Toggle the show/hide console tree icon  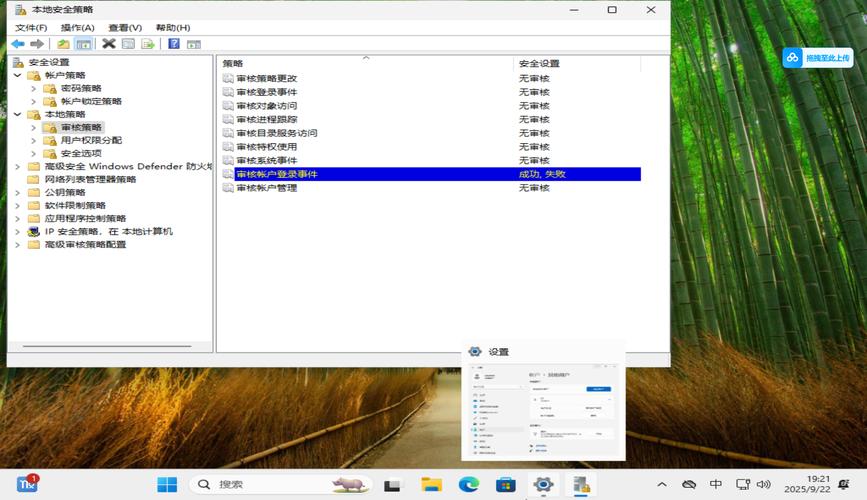83,44
